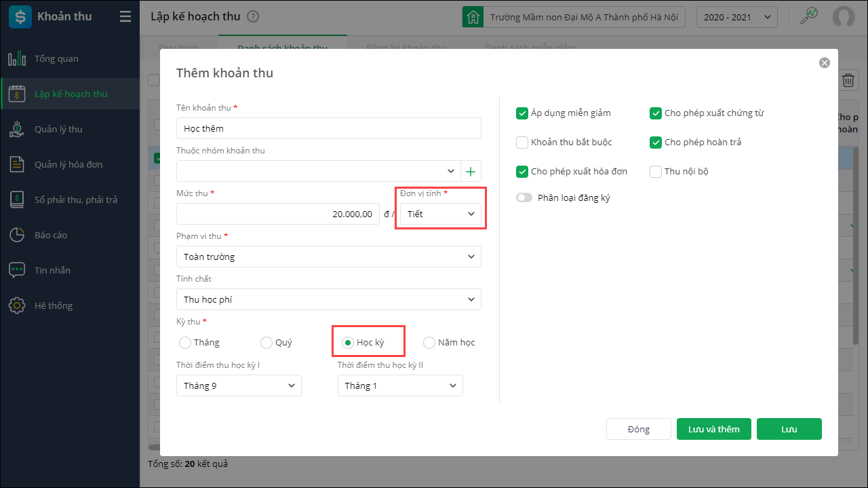This screenshot has width=868, height=488.
Task: Go to Sổ phải thu, phải trả menu
Action: tap(76, 200)
